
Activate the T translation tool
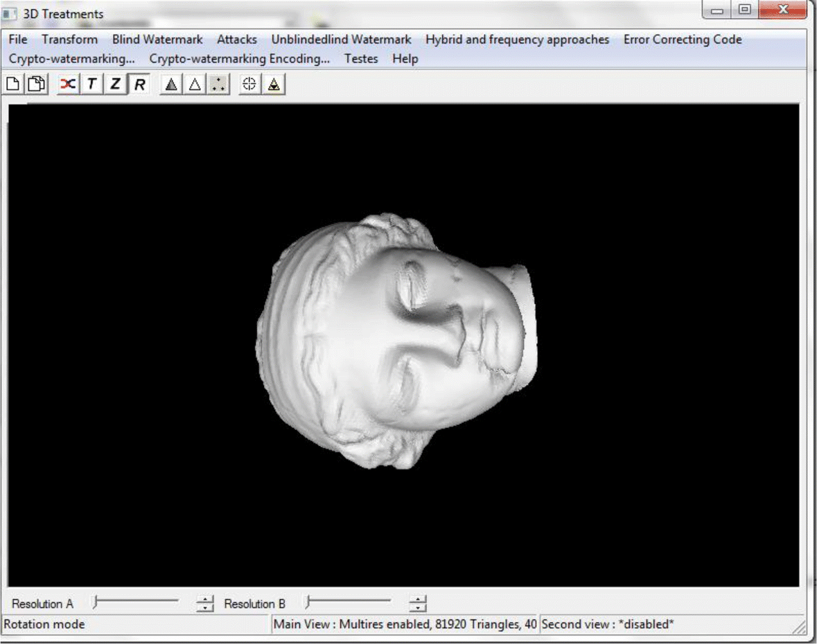point(91,84)
